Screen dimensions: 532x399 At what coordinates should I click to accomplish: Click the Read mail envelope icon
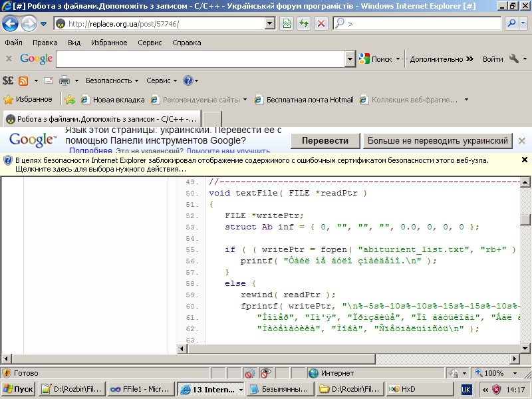[48, 80]
